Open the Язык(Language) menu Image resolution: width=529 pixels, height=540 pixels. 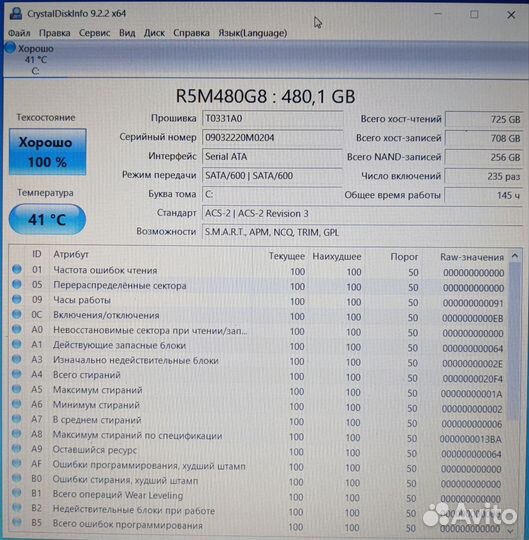(253, 33)
